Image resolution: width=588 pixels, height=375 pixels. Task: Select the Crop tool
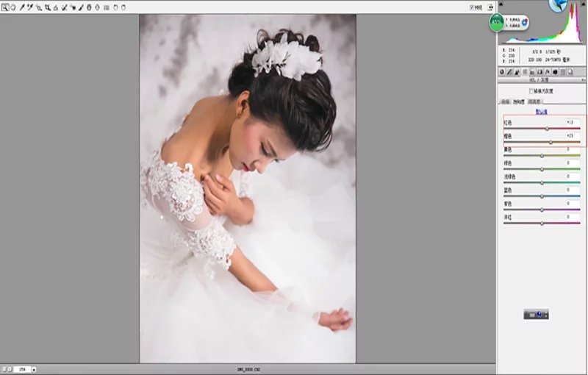48,7
